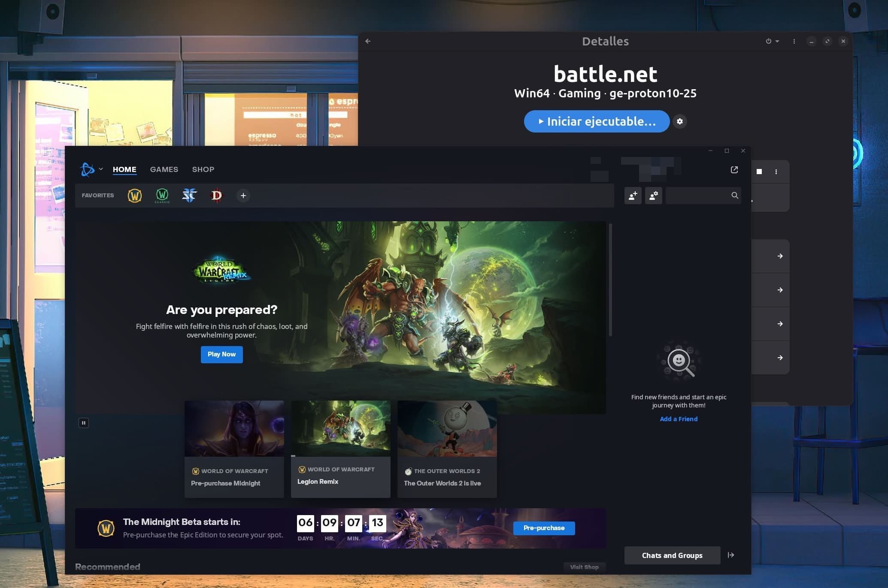Open the SHOP tab
888x588 pixels.
tap(203, 169)
